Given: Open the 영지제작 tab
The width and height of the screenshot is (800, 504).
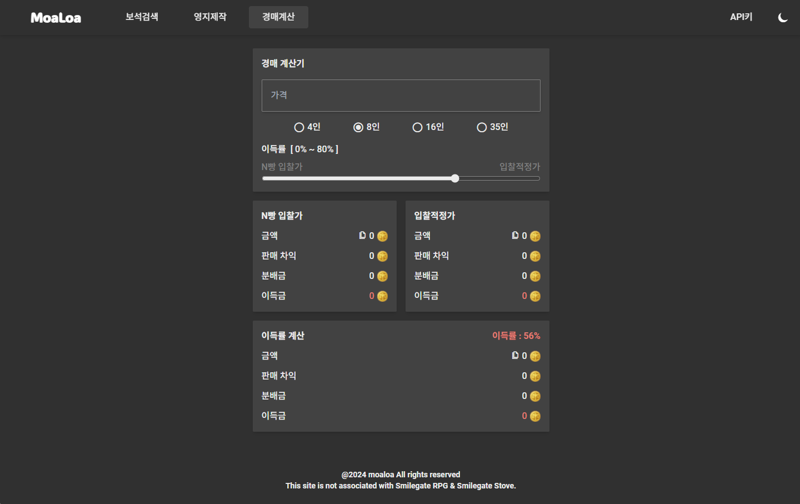Looking at the screenshot, I should tap(210, 17).
